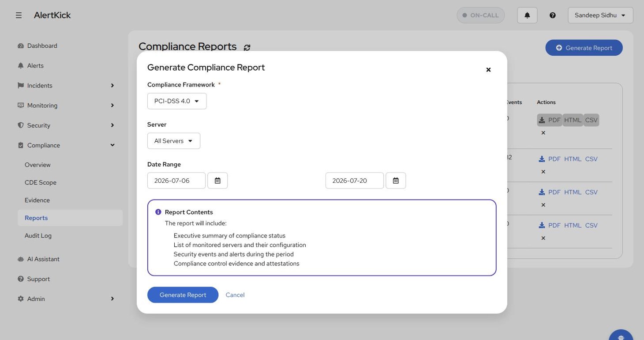The height and width of the screenshot is (340, 644).
Task: Click the Generate Report button in dialog
Action: pyautogui.click(x=183, y=295)
